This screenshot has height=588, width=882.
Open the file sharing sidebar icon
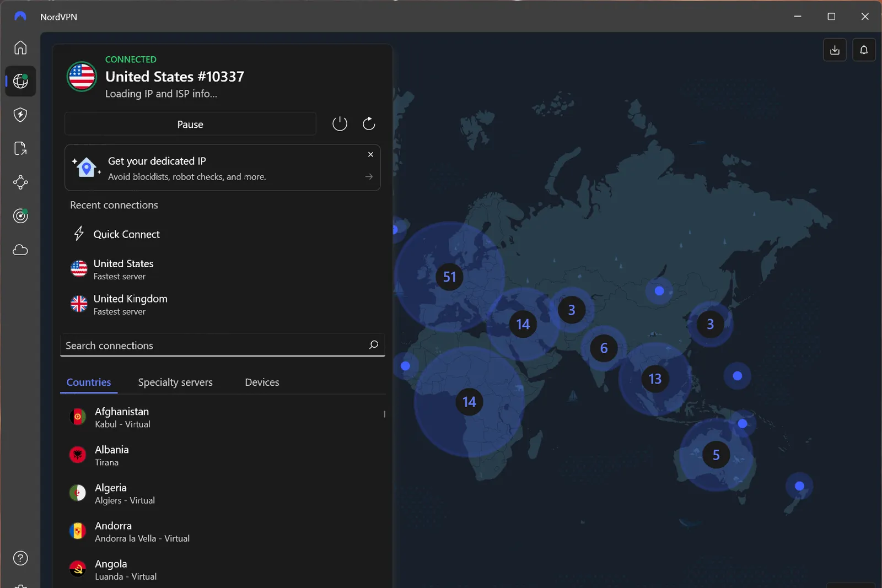pyautogui.click(x=20, y=149)
